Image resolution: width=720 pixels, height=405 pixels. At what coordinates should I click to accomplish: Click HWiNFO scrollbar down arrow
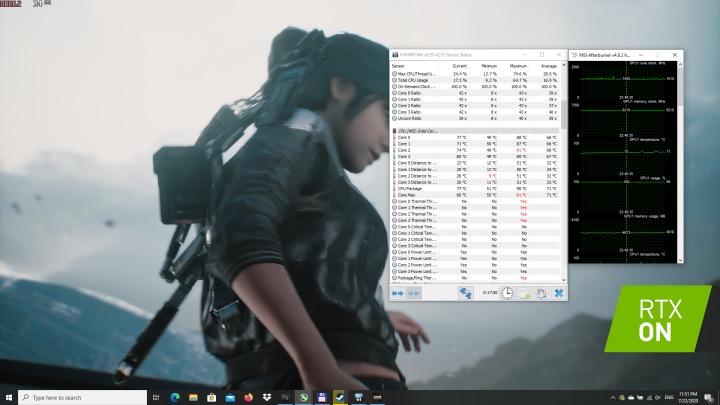click(x=564, y=280)
